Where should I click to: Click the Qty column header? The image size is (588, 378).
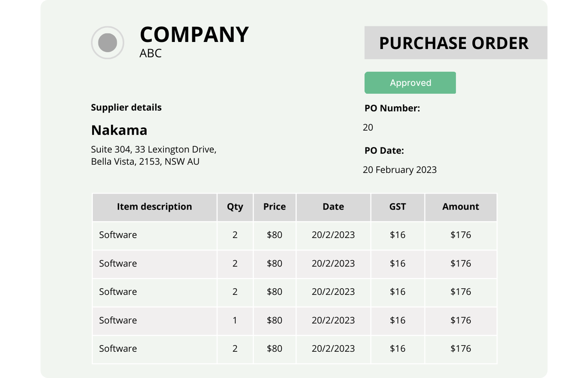coord(235,207)
